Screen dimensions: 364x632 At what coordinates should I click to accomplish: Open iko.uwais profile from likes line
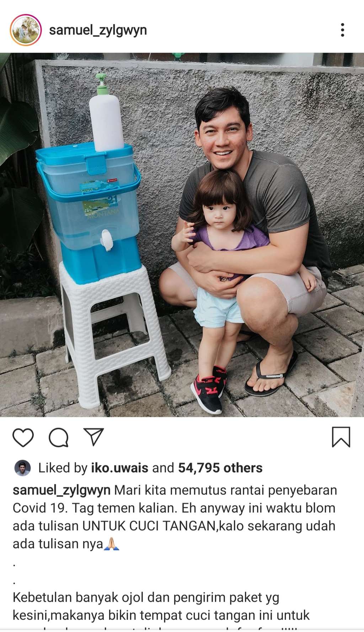point(119,468)
